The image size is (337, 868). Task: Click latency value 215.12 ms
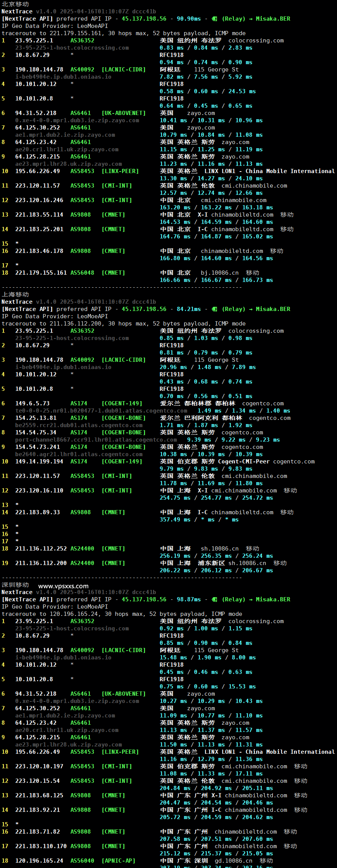click(175, 853)
